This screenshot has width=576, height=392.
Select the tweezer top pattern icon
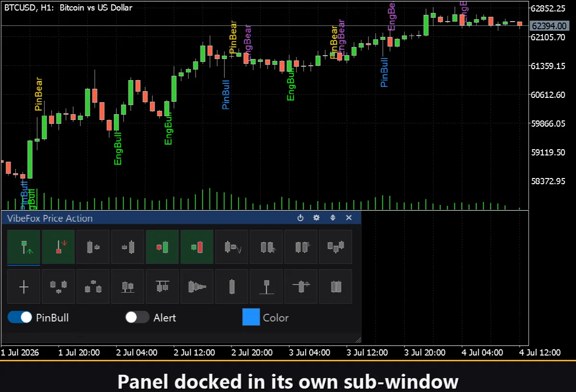(x=162, y=286)
